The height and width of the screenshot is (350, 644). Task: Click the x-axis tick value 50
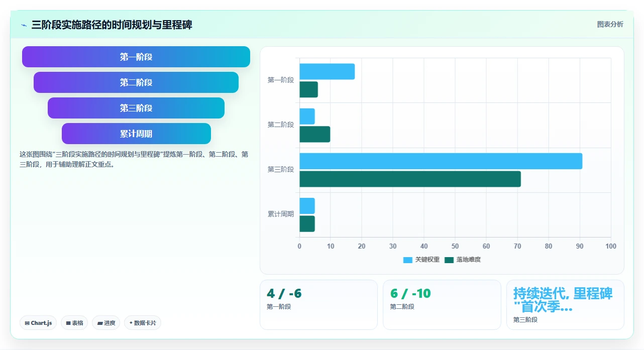click(x=455, y=246)
